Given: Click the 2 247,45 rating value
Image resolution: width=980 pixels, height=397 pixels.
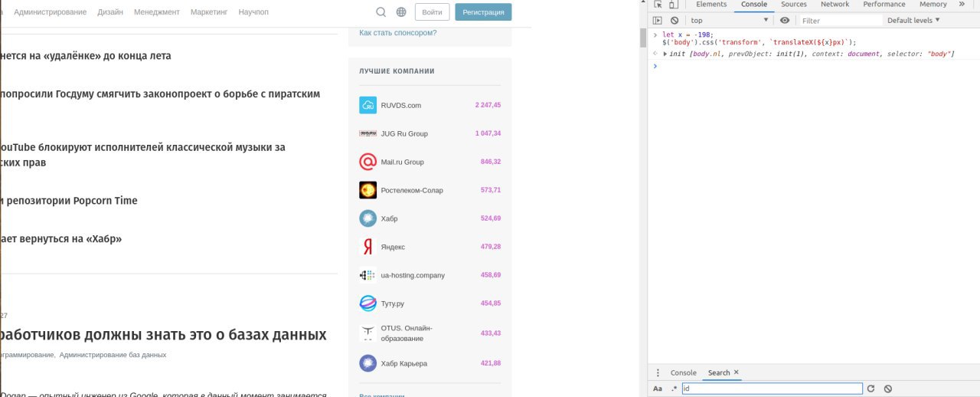Looking at the screenshot, I should coord(488,106).
